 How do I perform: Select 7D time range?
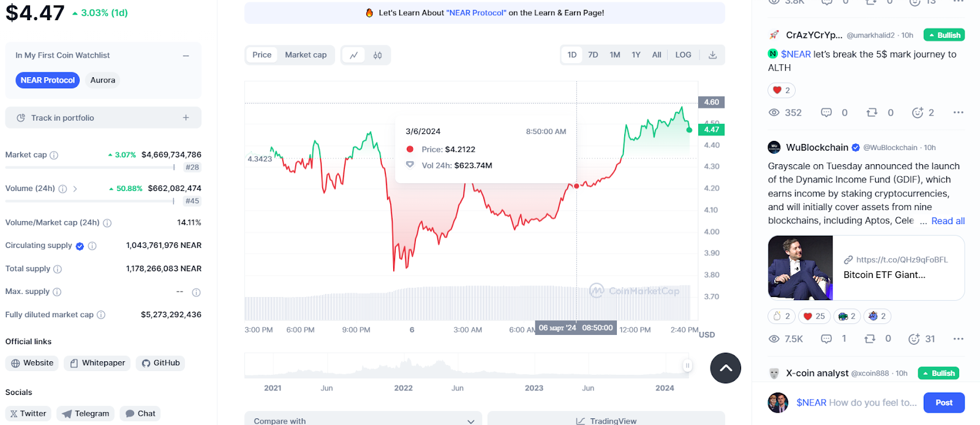pyautogui.click(x=593, y=55)
